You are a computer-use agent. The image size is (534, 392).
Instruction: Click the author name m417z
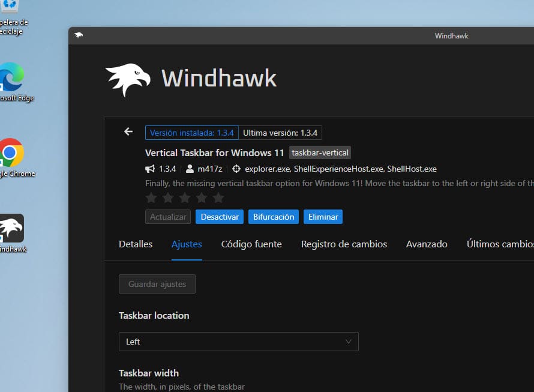pyautogui.click(x=210, y=169)
